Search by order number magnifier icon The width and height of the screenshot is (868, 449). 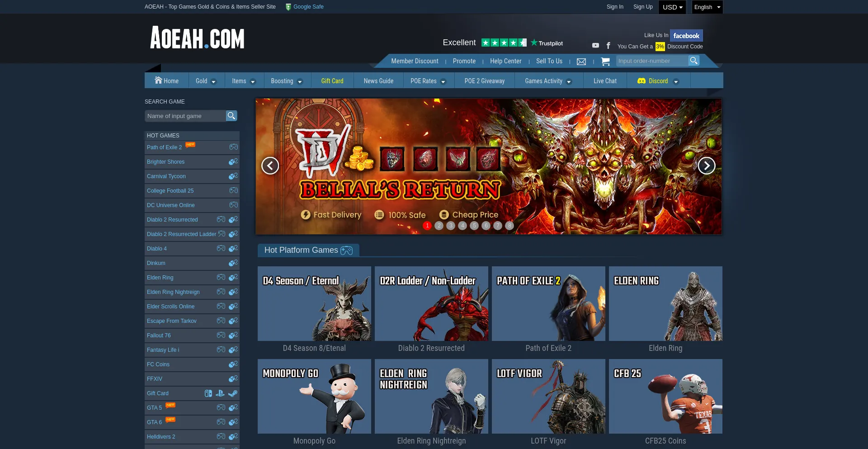694,61
